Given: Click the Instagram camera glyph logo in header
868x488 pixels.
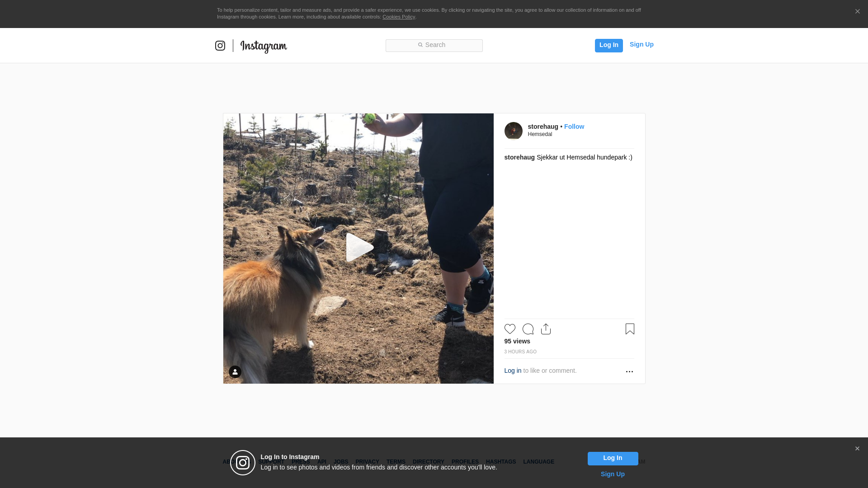Looking at the screenshot, I should [x=220, y=46].
